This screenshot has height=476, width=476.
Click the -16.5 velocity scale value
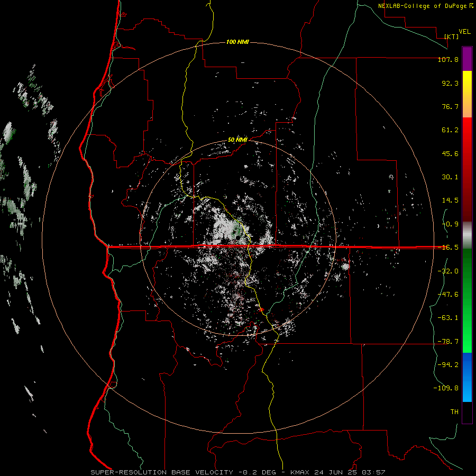(448, 248)
